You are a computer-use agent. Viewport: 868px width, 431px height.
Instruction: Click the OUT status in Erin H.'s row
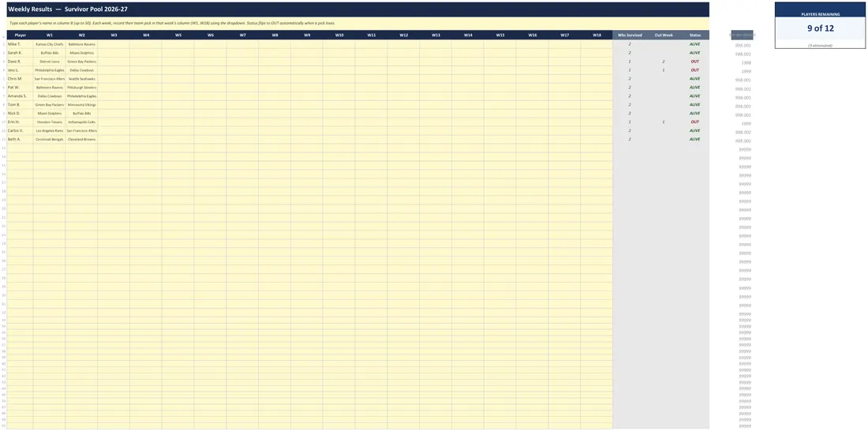[x=694, y=122]
